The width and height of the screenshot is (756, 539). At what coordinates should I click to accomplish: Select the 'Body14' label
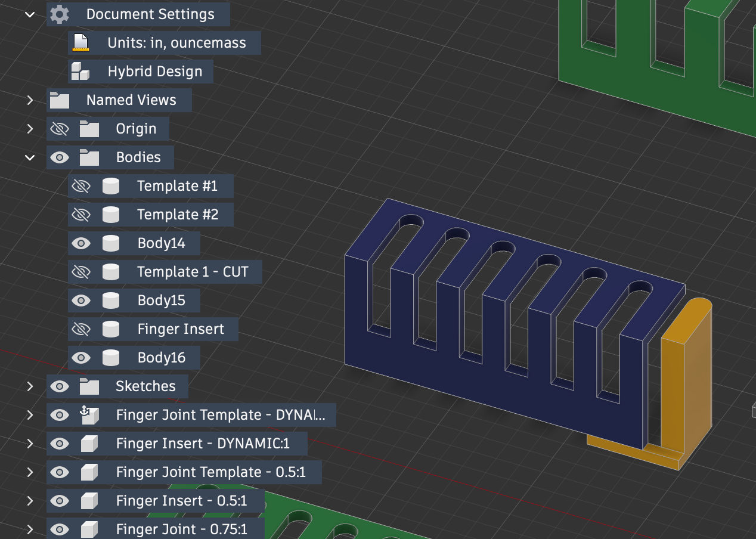pyautogui.click(x=161, y=243)
